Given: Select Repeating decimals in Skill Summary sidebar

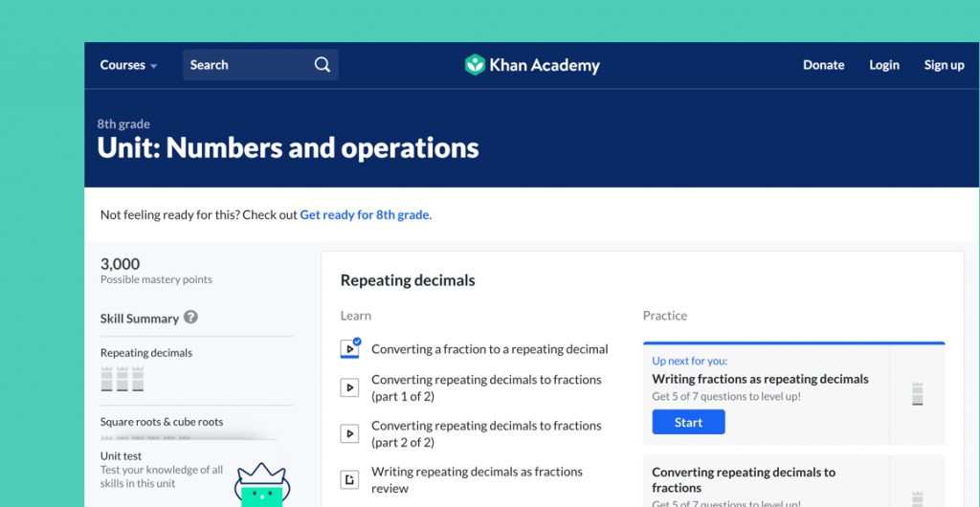Looking at the screenshot, I should (146, 353).
